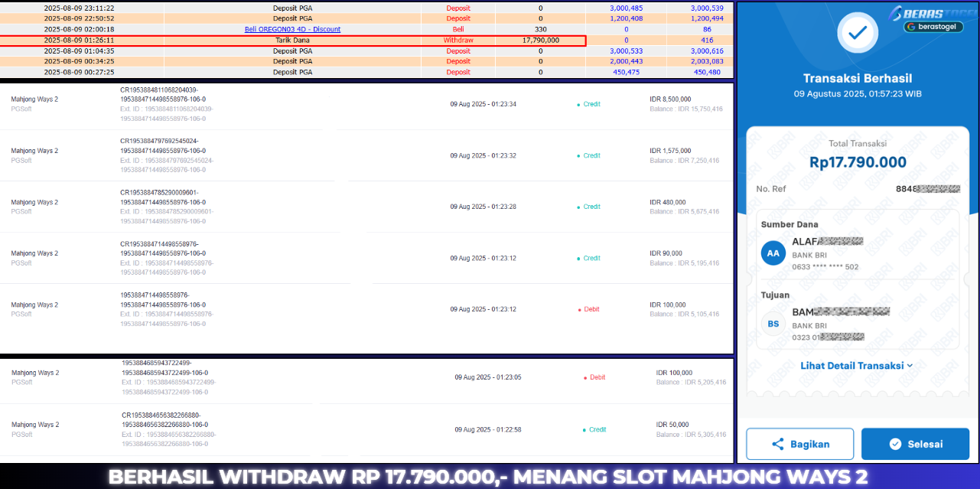Click the time 09 Aug 2025 - 01:23:28
980x489 pixels.
(x=483, y=207)
